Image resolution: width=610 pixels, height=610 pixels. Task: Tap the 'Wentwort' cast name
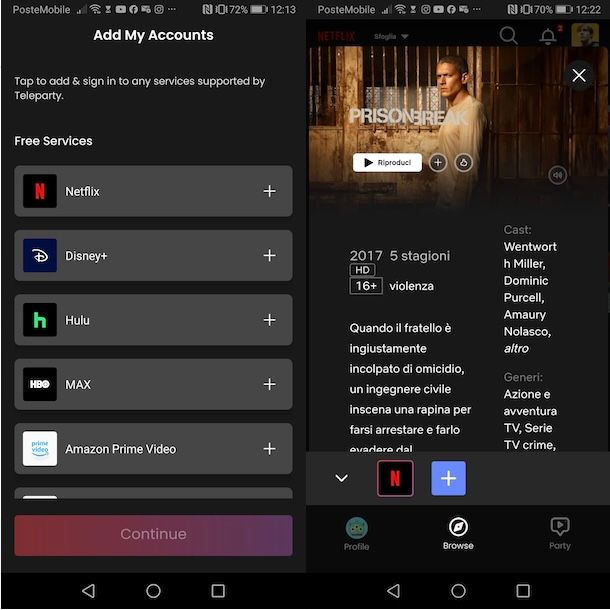(x=530, y=247)
